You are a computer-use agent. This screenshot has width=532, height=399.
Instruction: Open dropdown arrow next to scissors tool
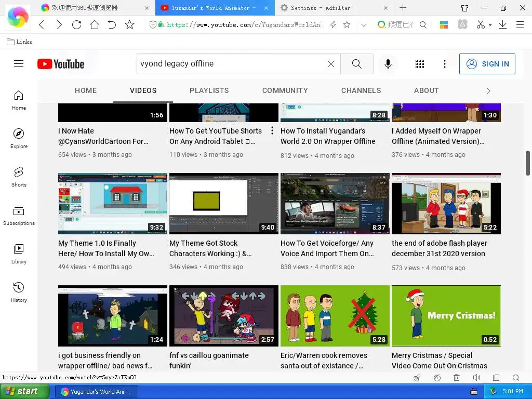click(x=490, y=25)
